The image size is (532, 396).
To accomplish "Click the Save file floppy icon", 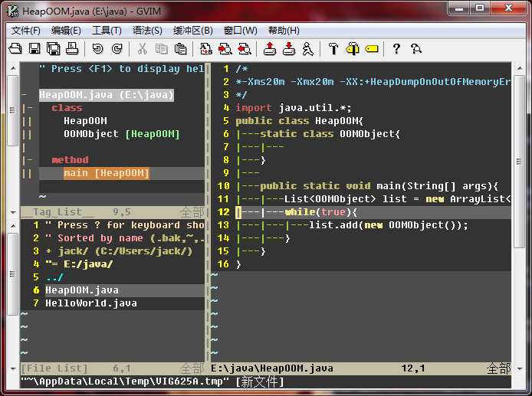I will click(34, 49).
